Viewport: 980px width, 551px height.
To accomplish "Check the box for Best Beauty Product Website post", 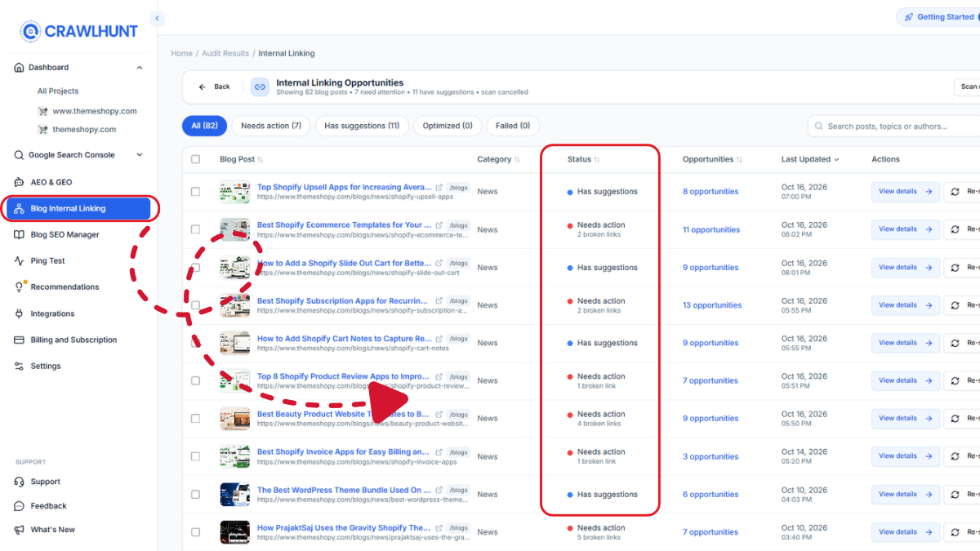I will click(x=195, y=418).
